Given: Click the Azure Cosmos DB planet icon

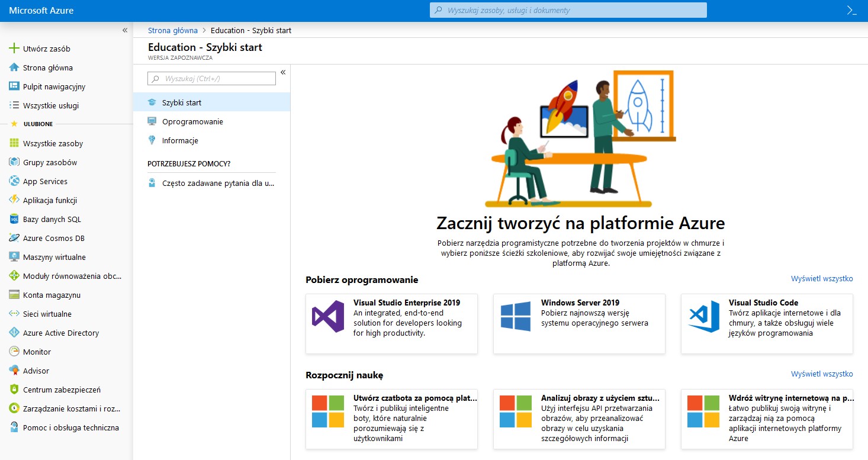Looking at the screenshot, I should 14,238.
